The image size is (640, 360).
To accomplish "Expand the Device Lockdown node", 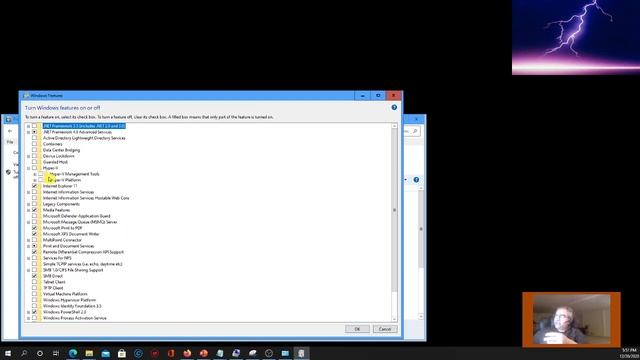I will [29, 156].
